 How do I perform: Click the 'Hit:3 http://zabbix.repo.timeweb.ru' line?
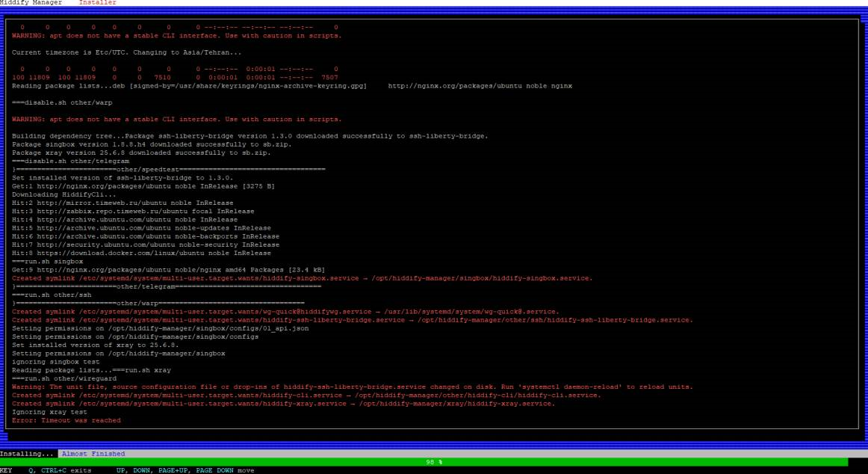click(x=133, y=211)
